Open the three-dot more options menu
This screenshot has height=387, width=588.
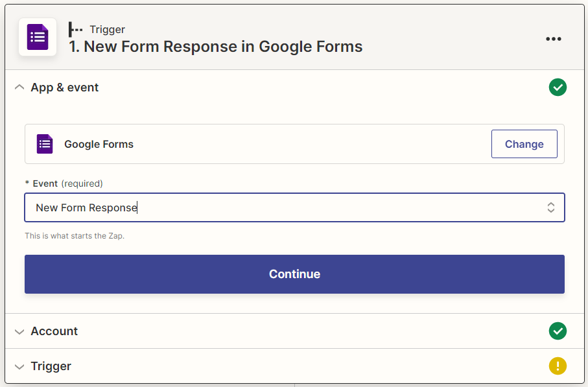pyautogui.click(x=554, y=39)
